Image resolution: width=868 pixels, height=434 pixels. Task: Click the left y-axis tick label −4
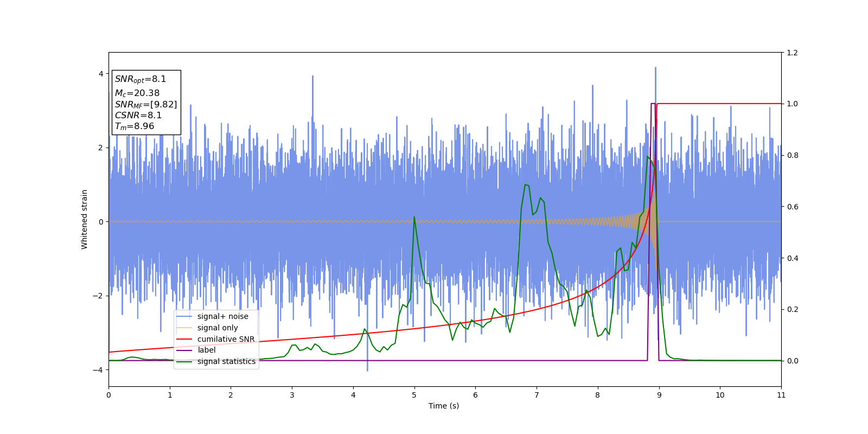[x=98, y=370]
